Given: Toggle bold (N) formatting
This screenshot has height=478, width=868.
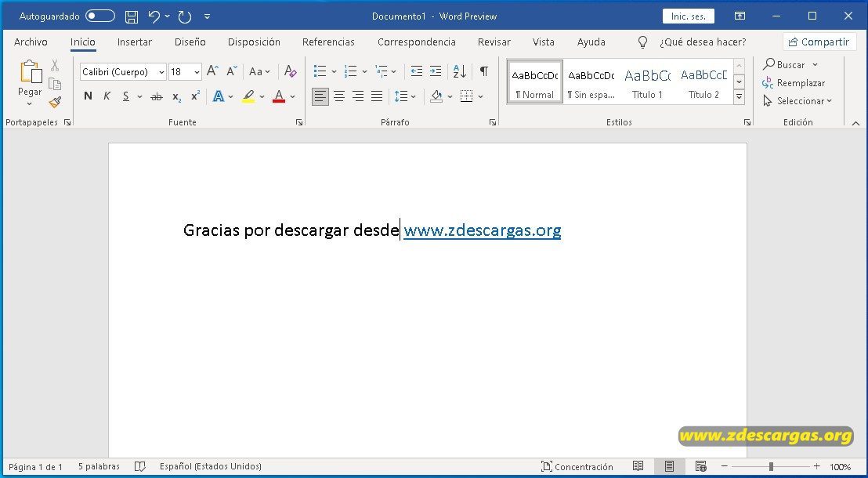Looking at the screenshot, I should pos(88,96).
